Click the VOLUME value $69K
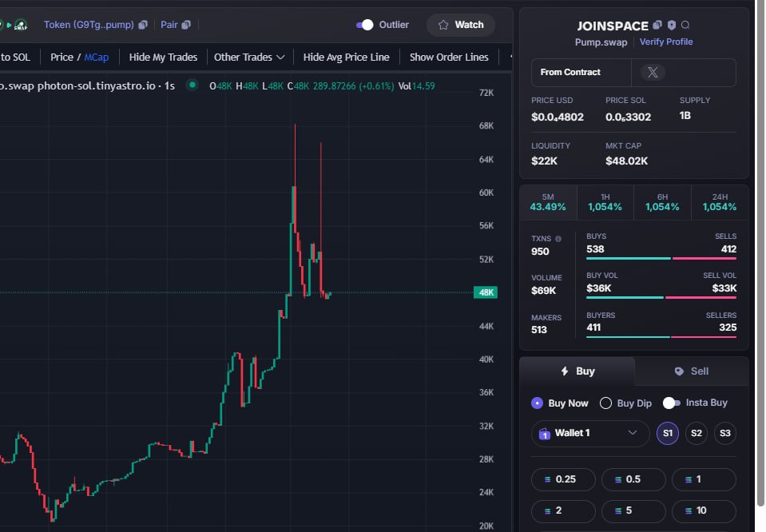Image resolution: width=766 pixels, height=532 pixels. [544, 291]
